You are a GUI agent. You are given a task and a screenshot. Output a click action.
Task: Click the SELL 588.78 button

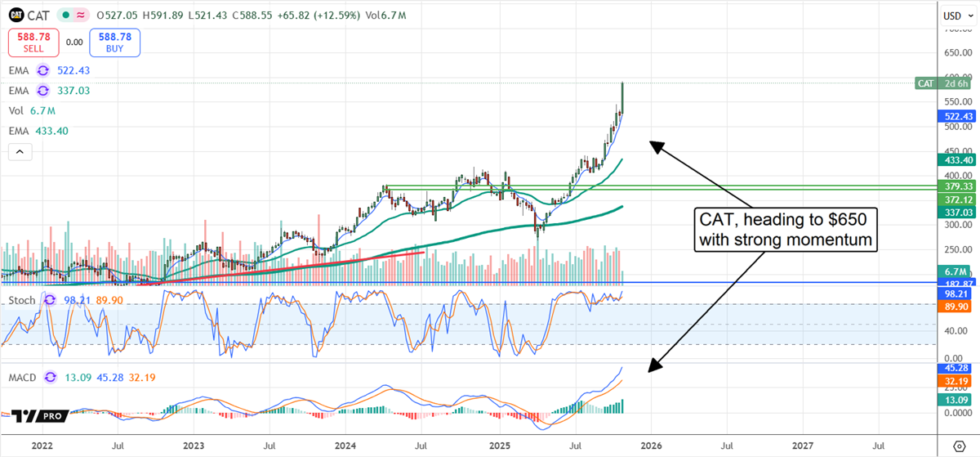[x=32, y=42]
